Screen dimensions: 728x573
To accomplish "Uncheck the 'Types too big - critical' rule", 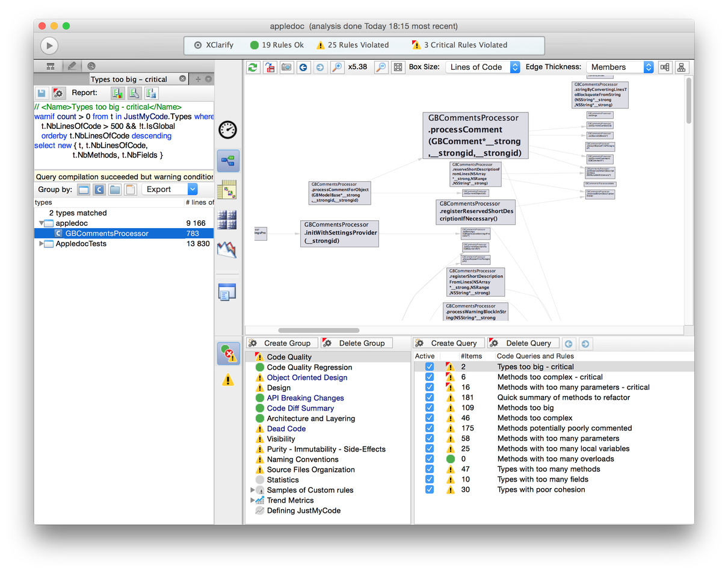I will tap(430, 367).
